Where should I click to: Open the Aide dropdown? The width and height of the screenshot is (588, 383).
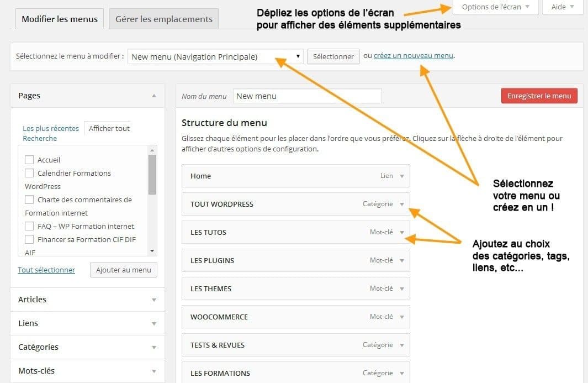click(561, 7)
